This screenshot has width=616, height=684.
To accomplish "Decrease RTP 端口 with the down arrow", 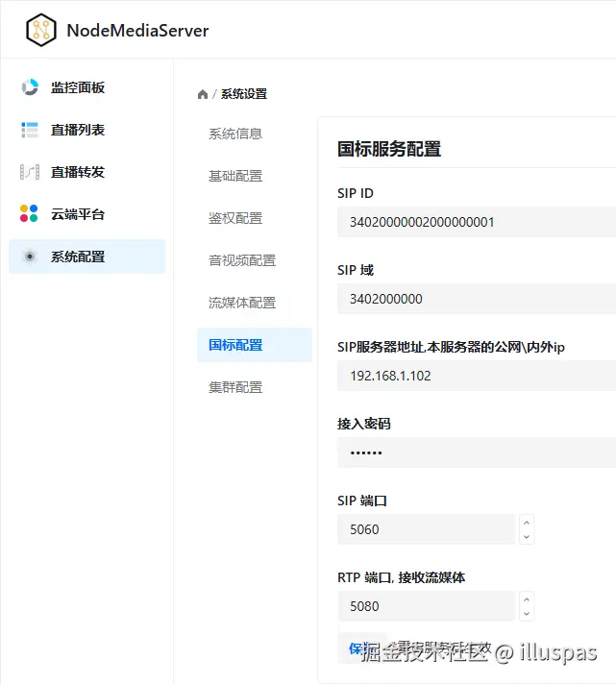I will [x=527, y=613].
